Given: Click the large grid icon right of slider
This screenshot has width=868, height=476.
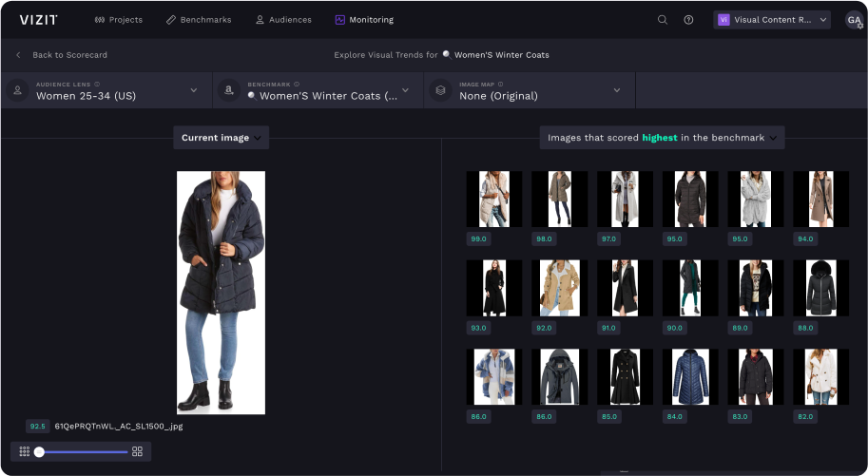Looking at the screenshot, I should pyautogui.click(x=138, y=451).
